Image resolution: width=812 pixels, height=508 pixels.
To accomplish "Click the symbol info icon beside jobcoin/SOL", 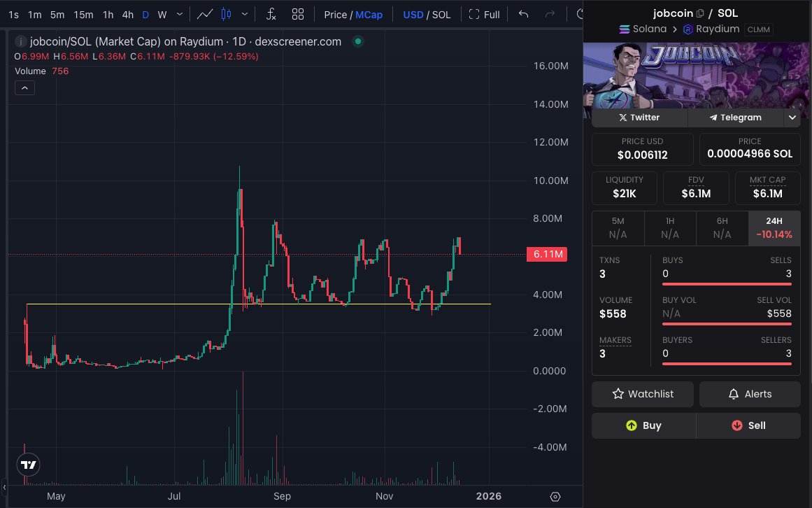I will 21,41.
